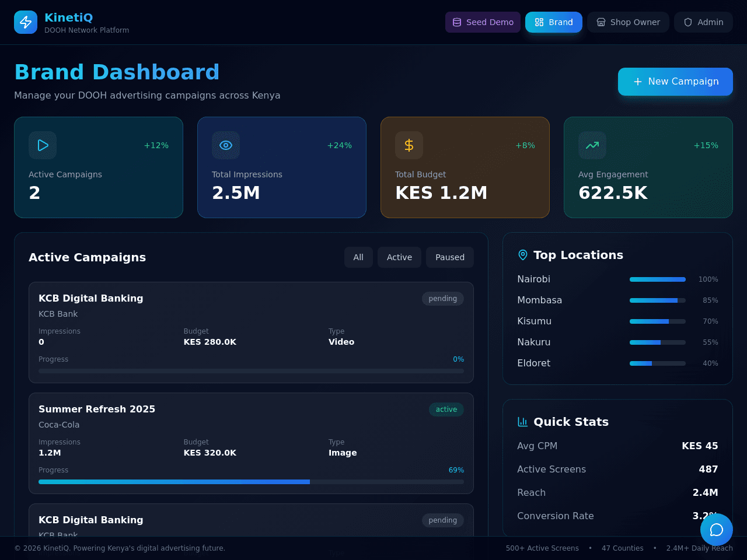This screenshot has height=560, width=747.
Task: Open the Summer Refresh 2025 campaign
Action: (251, 443)
